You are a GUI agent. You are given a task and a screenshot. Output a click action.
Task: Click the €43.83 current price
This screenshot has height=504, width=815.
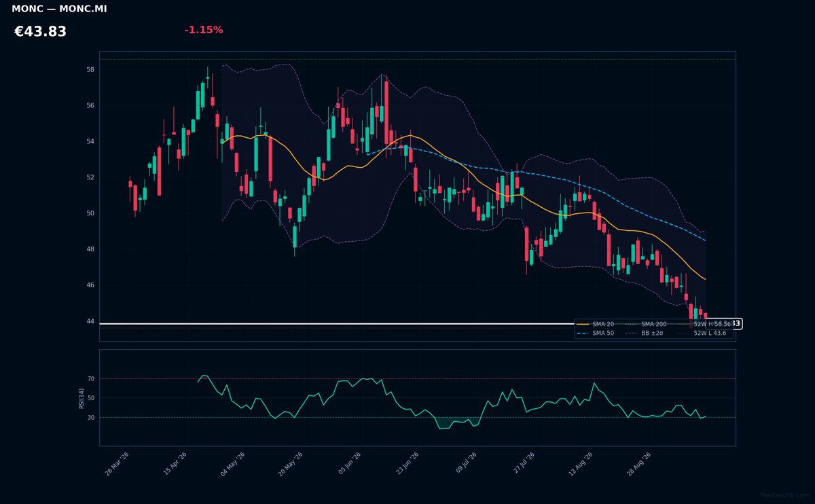coord(40,32)
